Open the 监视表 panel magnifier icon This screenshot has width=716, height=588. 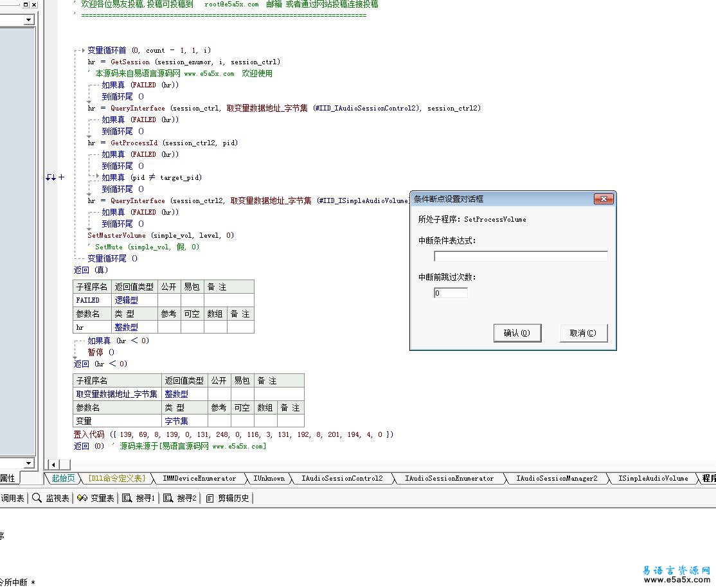click(37, 498)
